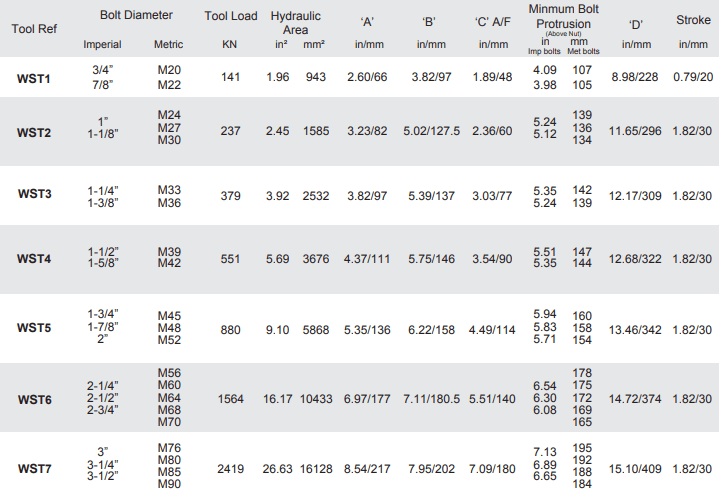The image size is (719, 489).
Task: Click the WST1 tool reference label
Action: [35, 77]
